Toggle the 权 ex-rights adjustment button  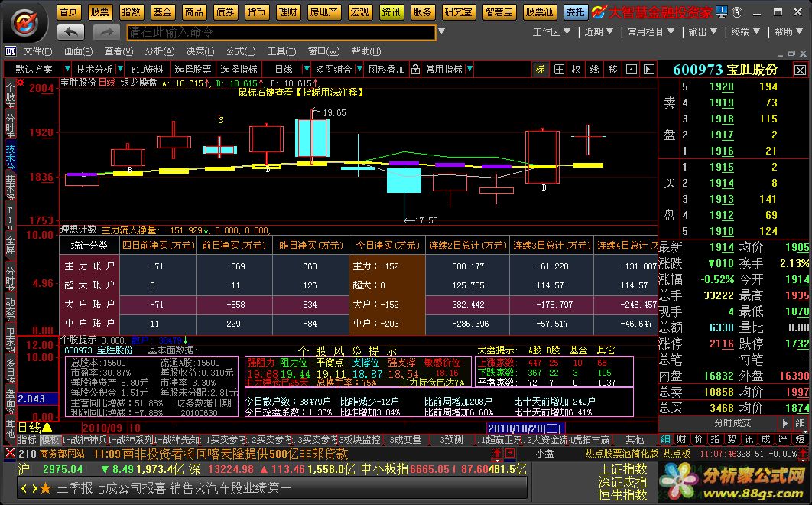[x=577, y=69]
